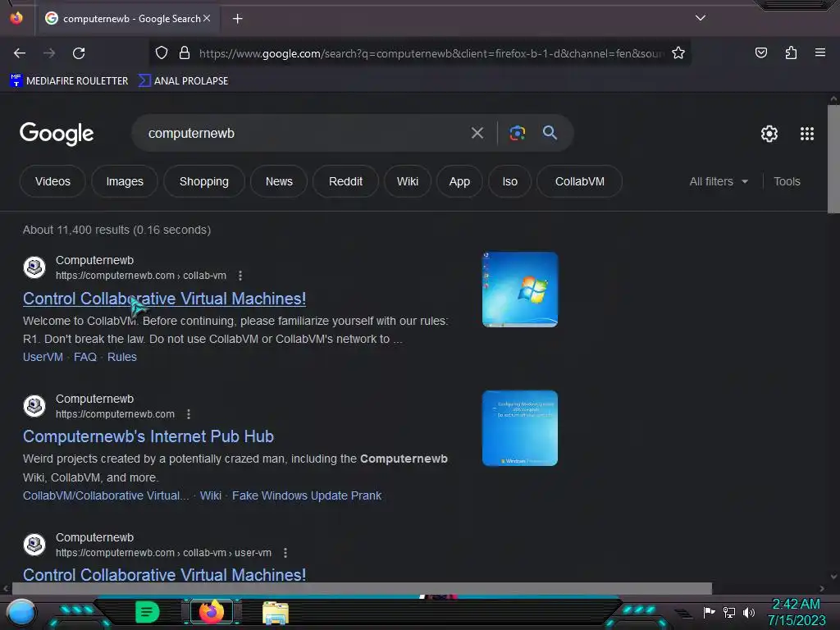The height and width of the screenshot is (630, 840).
Task: Filter results by Images
Action: (125, 181)
